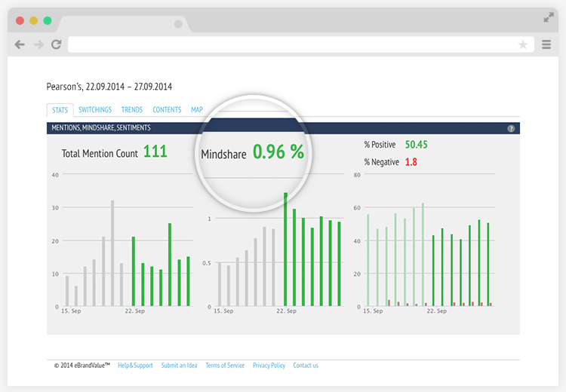
Task: Click the Mindshare value 0.96 %
Action: click(x=278, y=152)
